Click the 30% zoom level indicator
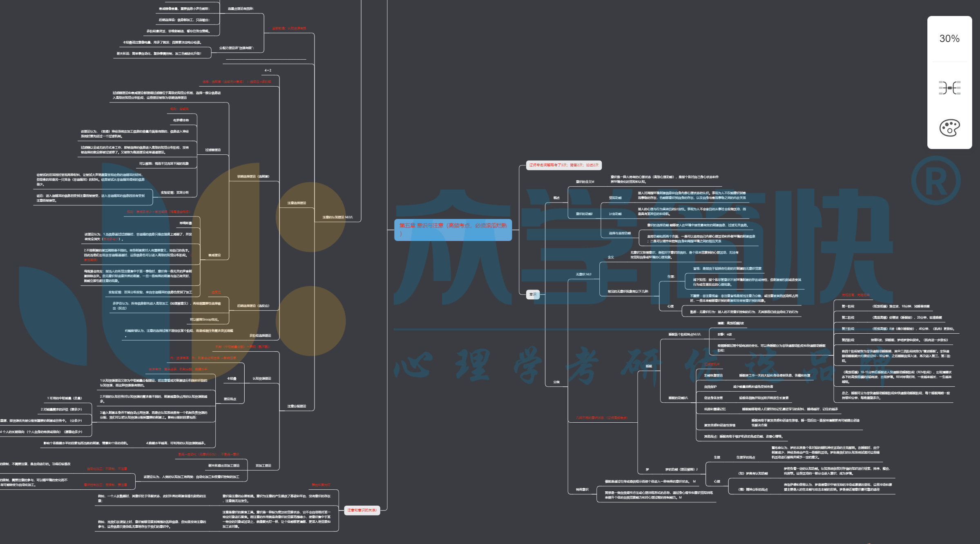This screenshot has width=980, height=544. [x=949, y=39]
